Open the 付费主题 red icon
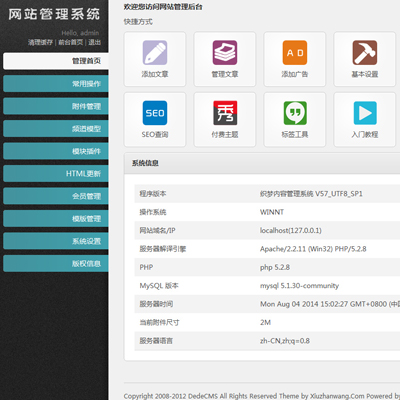Screen dimensions: 400x400 pos(225,113)
